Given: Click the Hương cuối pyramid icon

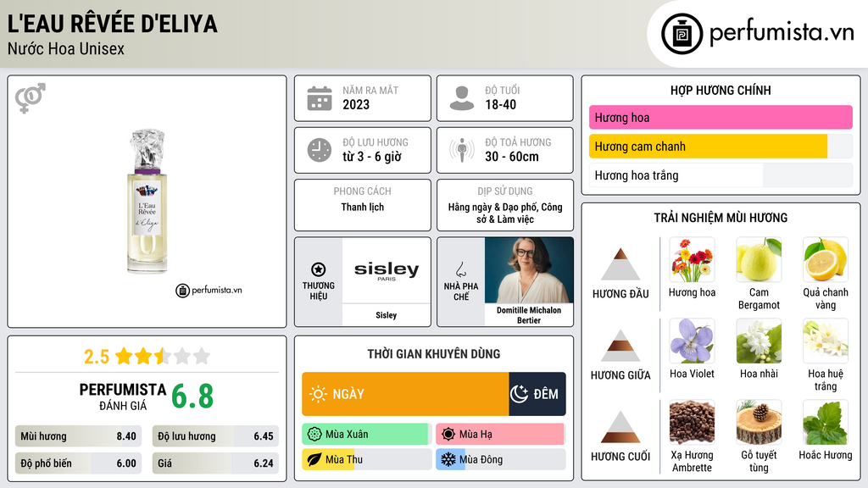Looking at the screenshot, I should pos(620,427).
